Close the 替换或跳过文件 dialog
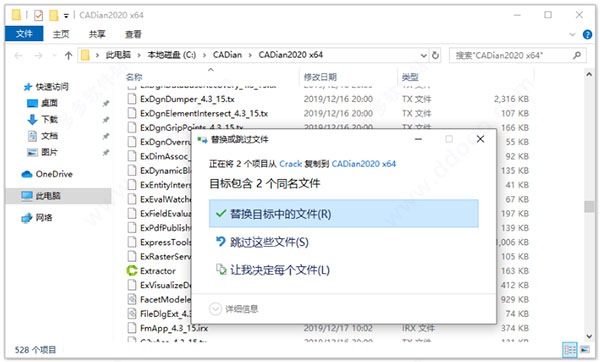This screenshot has height=362, width=600. point(480,139)
